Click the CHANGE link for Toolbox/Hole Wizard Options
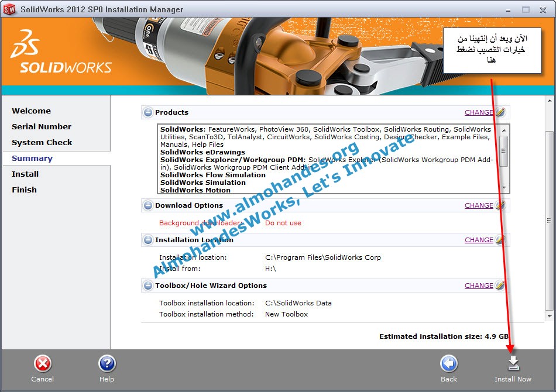The height and width of the screenshot is (392, 556). tap(479, 286)
